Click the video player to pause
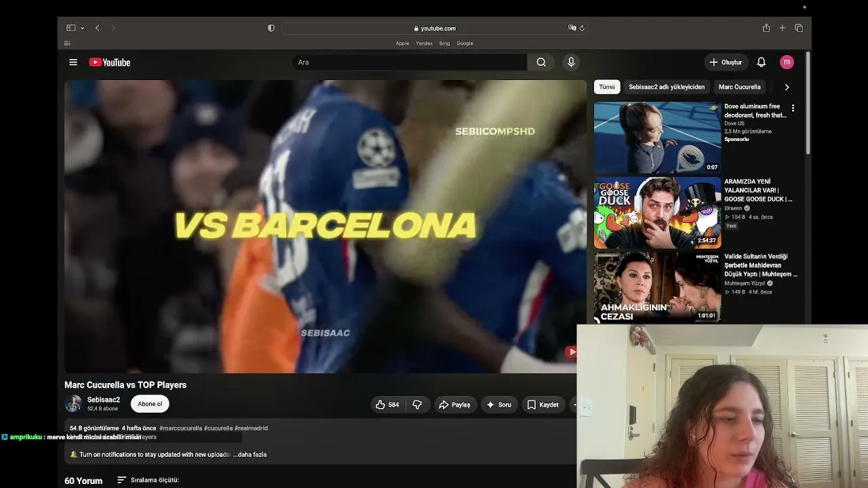The height and width of the screenshot is (488, 868). (325, 226)
